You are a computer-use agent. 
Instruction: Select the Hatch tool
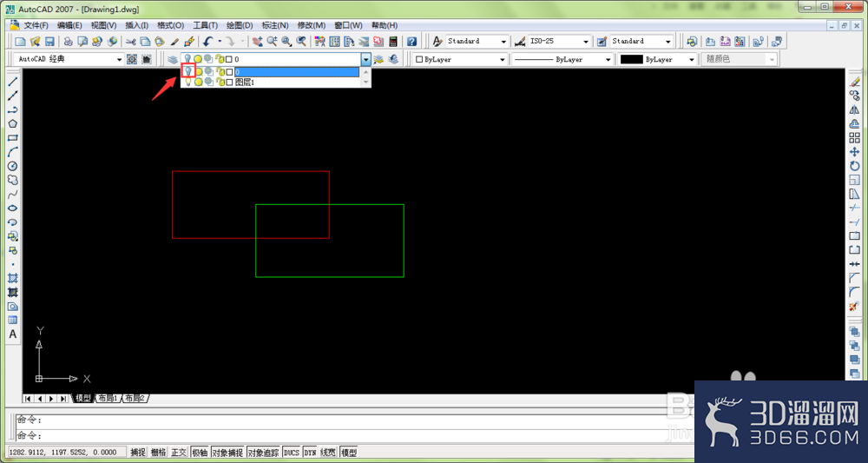click(13, 278)
